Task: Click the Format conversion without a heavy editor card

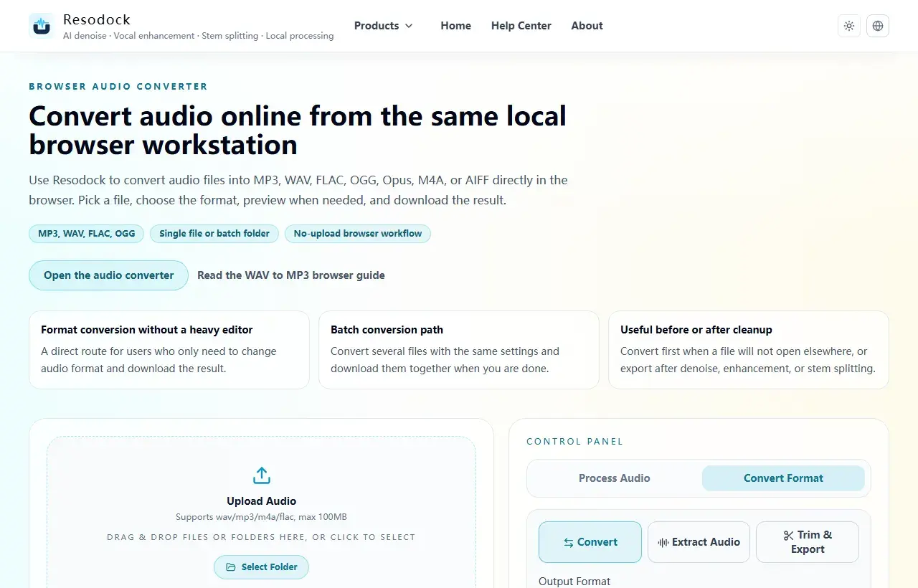Action: (x=169, y=350)
